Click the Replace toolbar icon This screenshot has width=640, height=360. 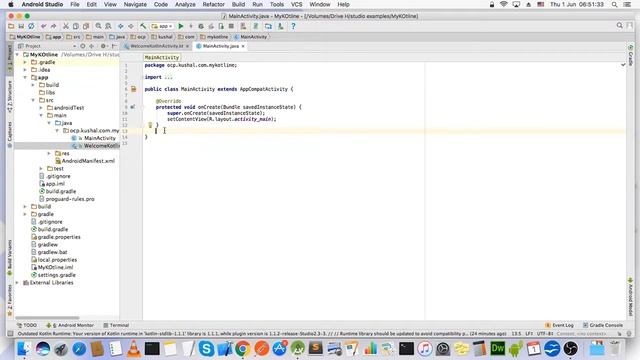(x=108, y=26)
